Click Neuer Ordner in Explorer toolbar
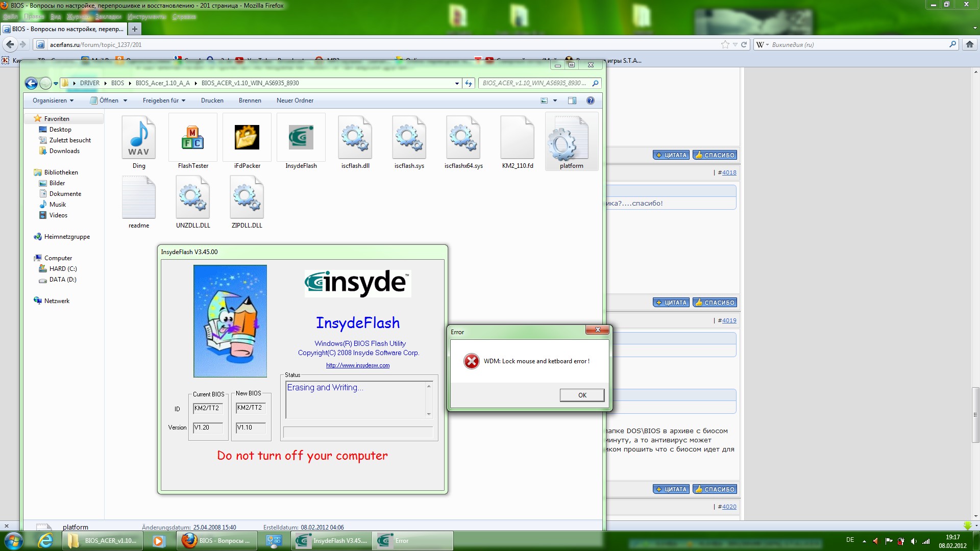 tap(295, 101)
